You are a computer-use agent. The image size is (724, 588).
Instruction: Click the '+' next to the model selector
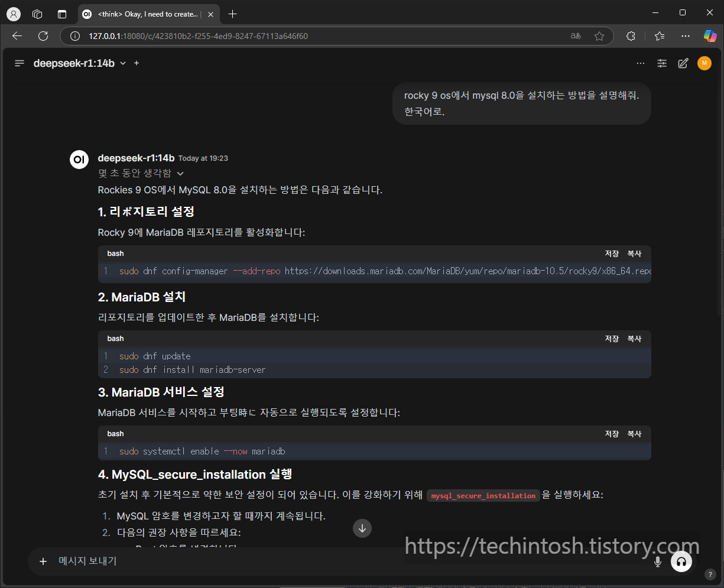(136, 63)
